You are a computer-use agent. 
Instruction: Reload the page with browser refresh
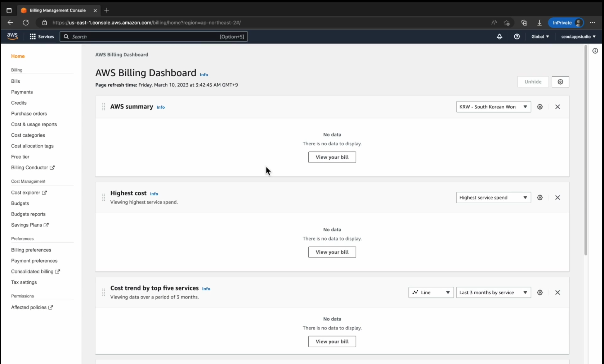tap(26, 23)
